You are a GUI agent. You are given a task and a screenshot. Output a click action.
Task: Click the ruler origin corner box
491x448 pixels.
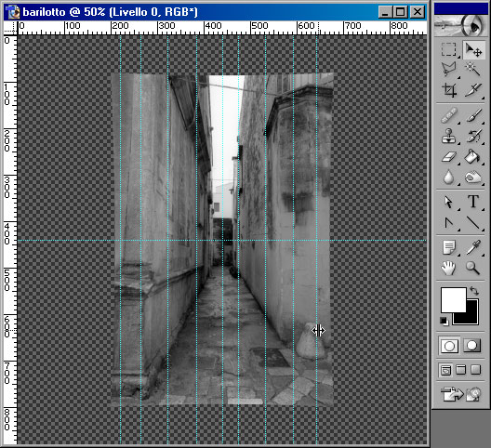pos(10,28)
